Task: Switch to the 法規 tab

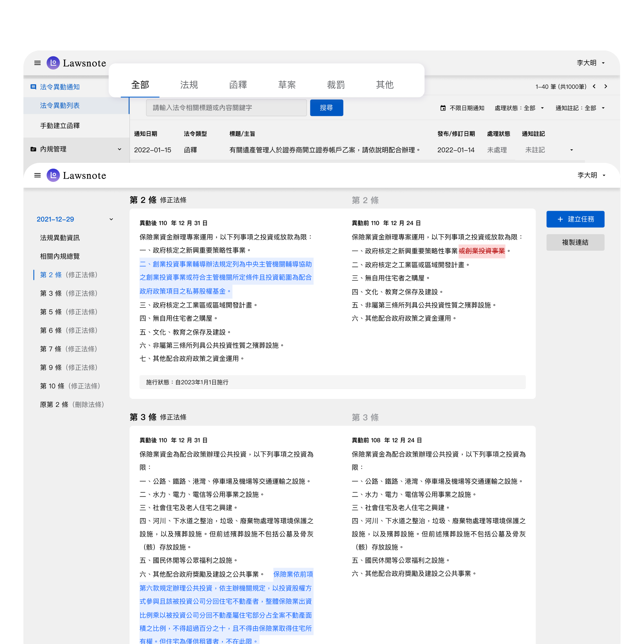Action: 189,85
